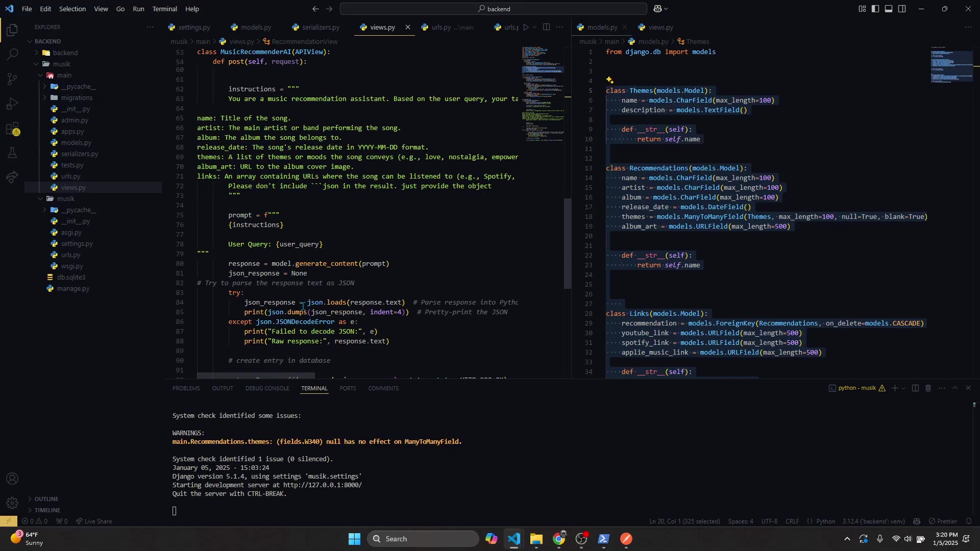This screenshot has height=551, width=980.
Task: Open the new terminal launch profile dropdown
Action: pos(903,388)
